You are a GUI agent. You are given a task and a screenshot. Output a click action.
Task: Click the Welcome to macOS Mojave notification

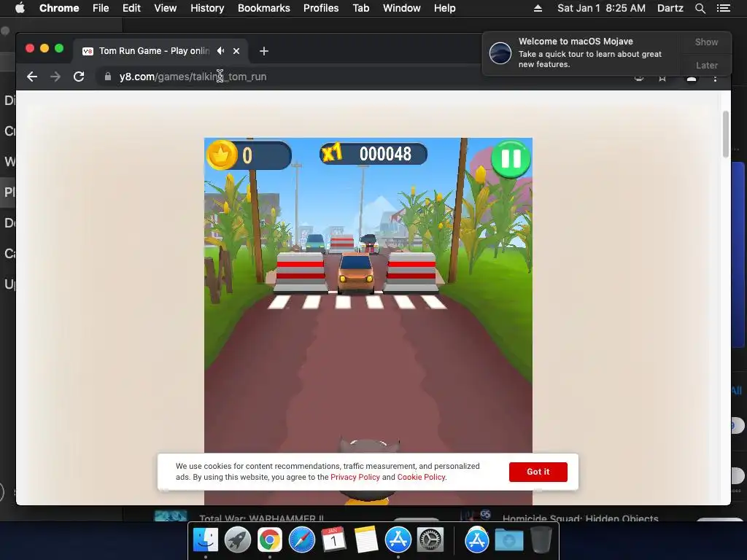[x=582, y=52]
